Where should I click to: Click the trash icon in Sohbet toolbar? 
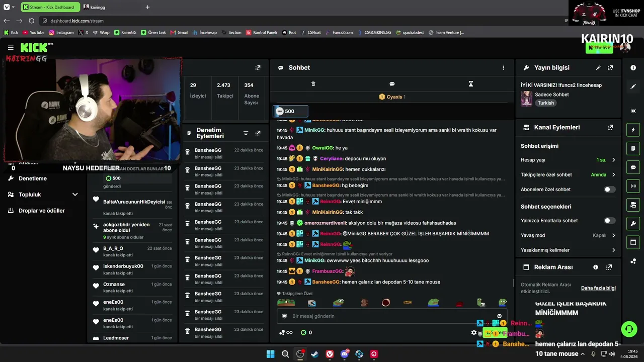coord(313,84)
